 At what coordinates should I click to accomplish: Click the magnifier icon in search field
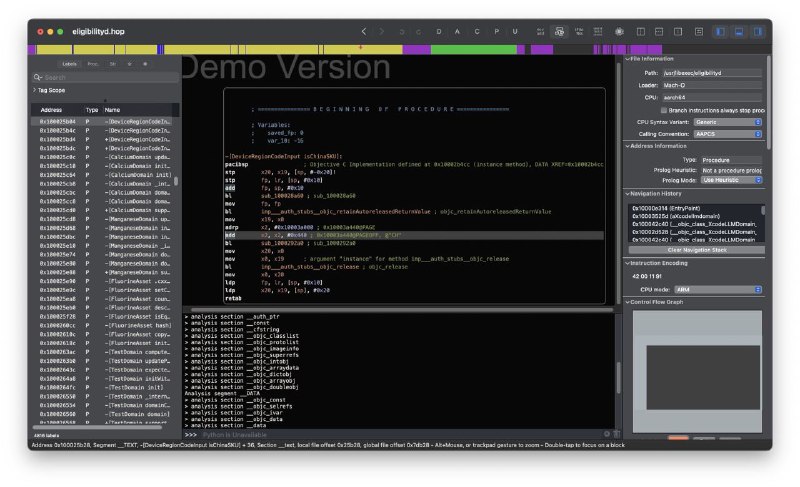(x=37, y=77)
